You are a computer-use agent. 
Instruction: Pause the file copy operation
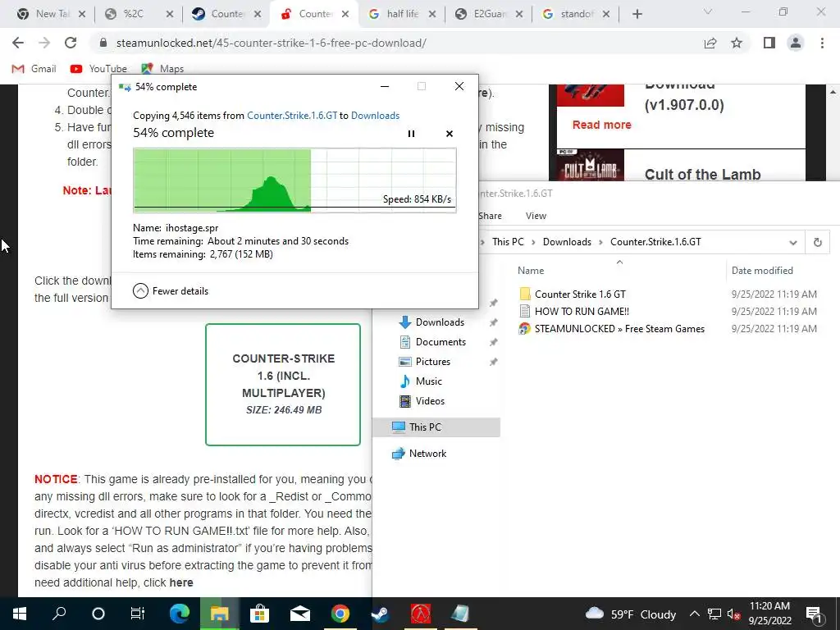(x=412, y=134)
